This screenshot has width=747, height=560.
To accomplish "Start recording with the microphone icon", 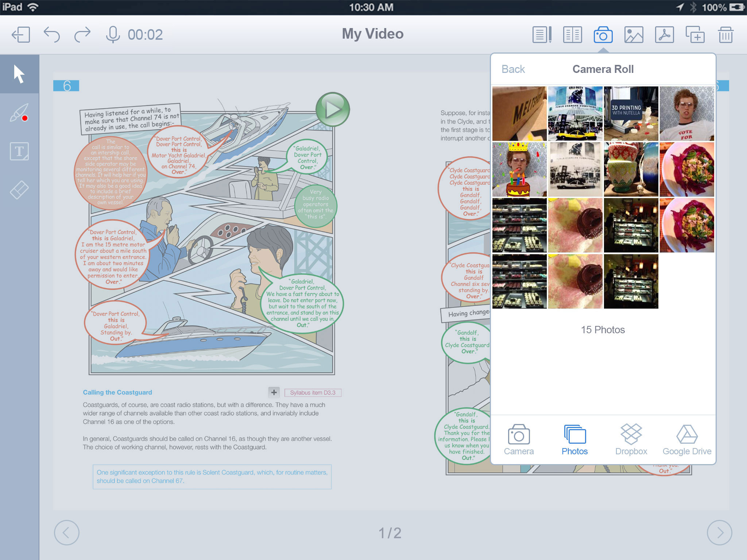I will (113, 35).
